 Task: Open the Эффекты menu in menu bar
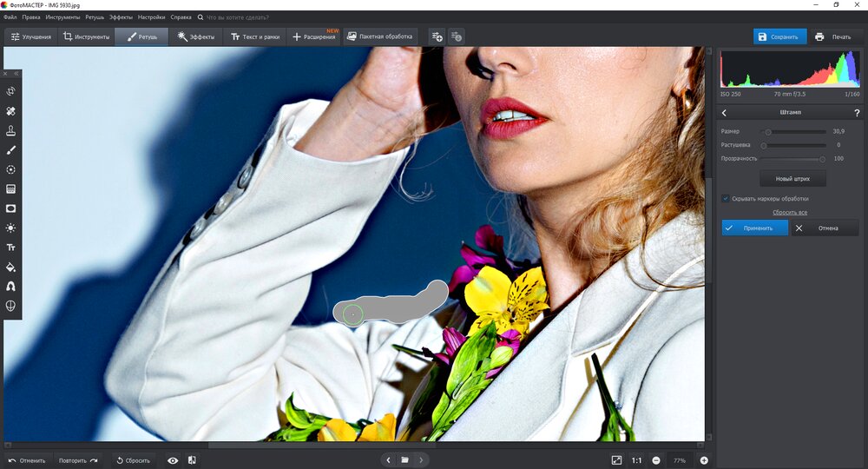(121, 17)
